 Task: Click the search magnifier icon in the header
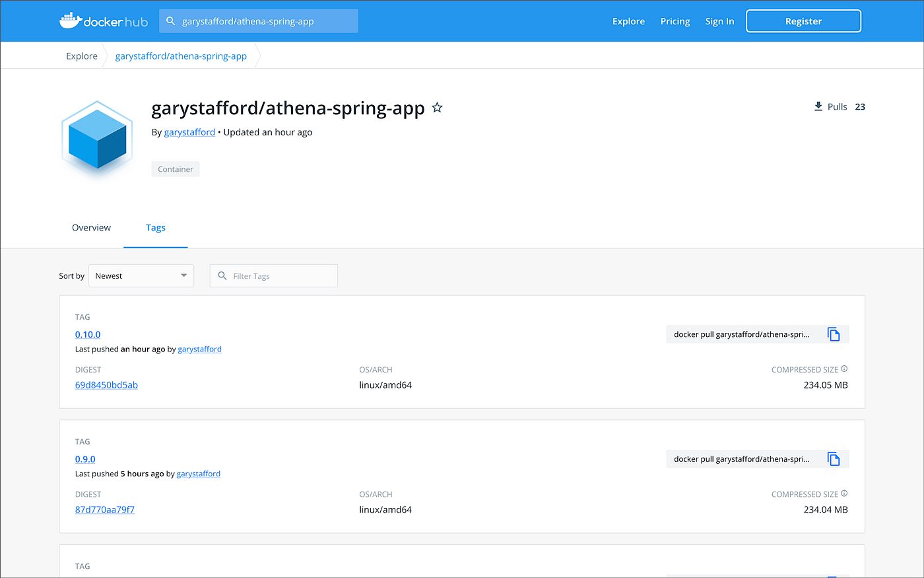170,21
